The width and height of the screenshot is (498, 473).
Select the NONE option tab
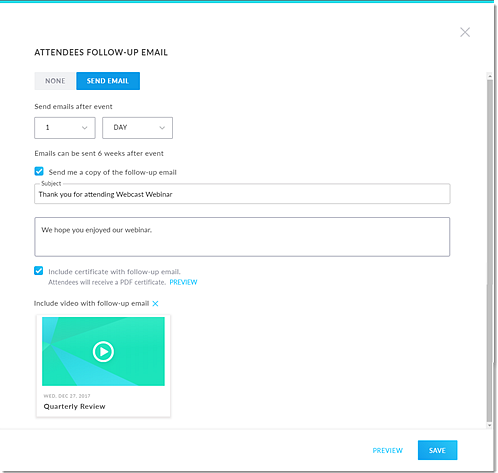(x=55, y=81)
